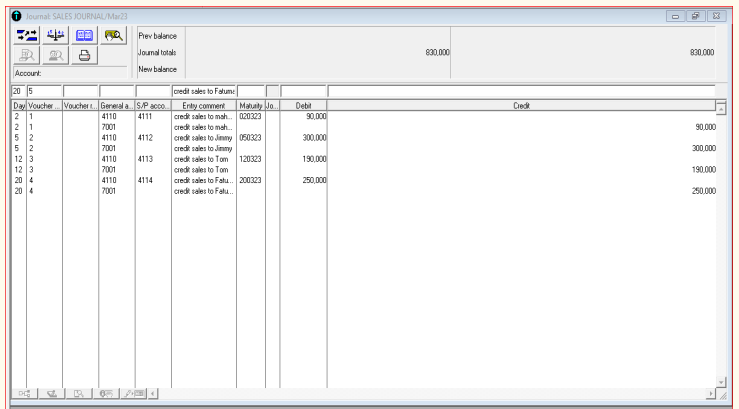Click the greyed document magnifier icon
This screenshot has height=409, width=739.
coord(27,56)
